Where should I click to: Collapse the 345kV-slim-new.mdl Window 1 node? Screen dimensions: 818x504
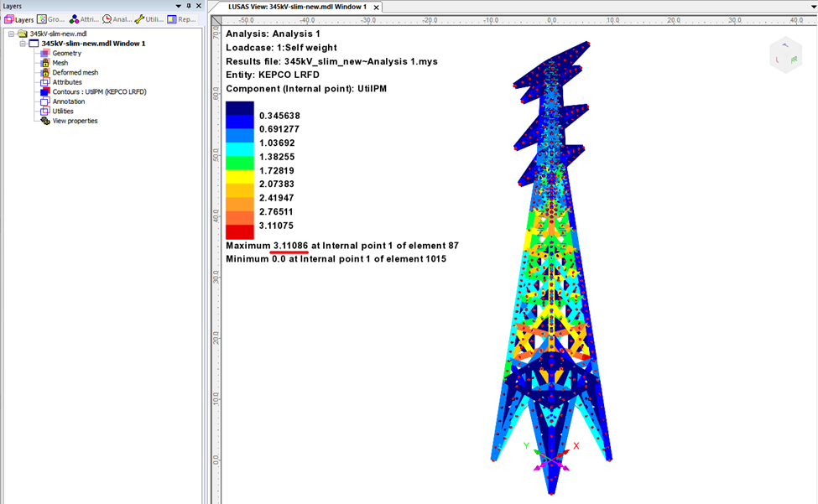23,44
